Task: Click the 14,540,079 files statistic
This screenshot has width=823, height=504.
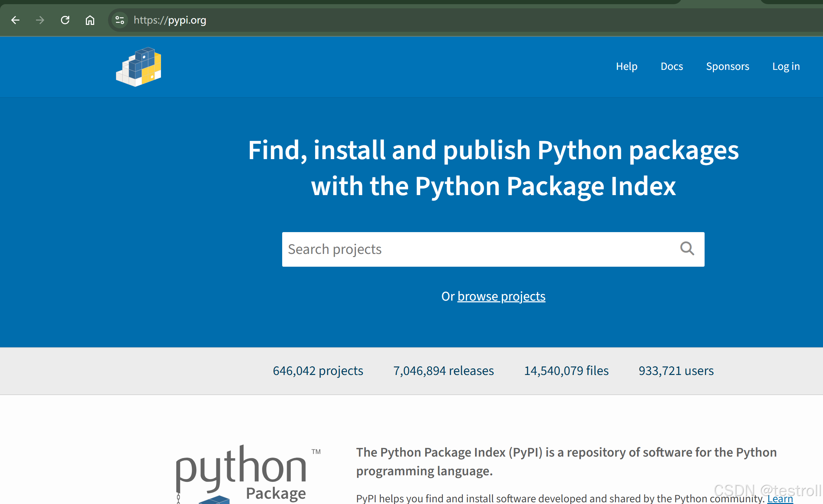Action: point(566,371)
